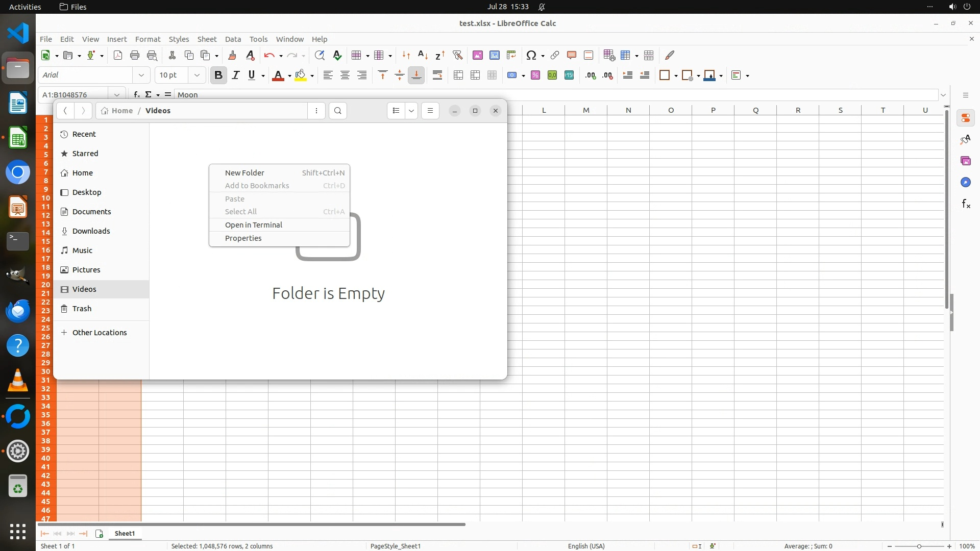Screen dimensions: 980x551
Task: Toggle Wrap Text button
Action: (x=437, y=76)
